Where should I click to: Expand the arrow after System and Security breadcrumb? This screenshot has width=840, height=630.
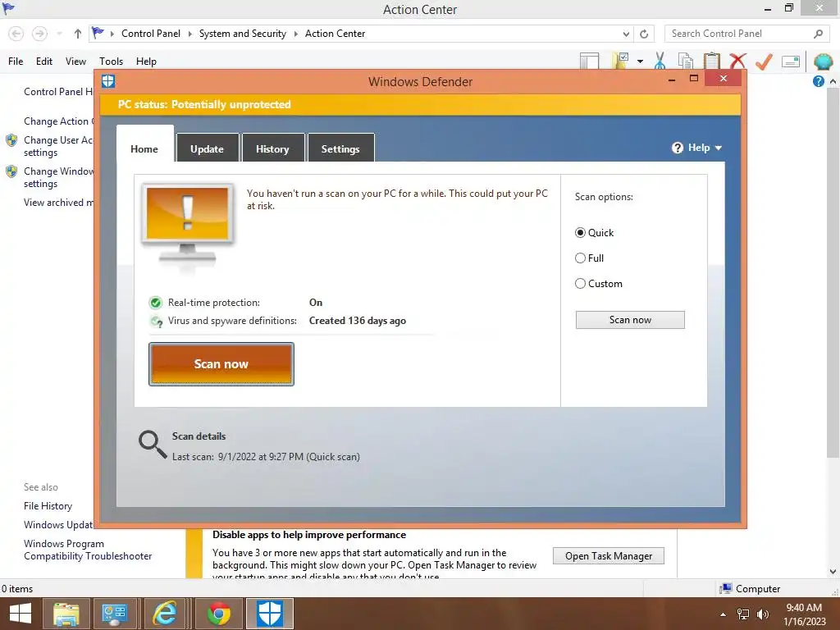tap(295, 34)
